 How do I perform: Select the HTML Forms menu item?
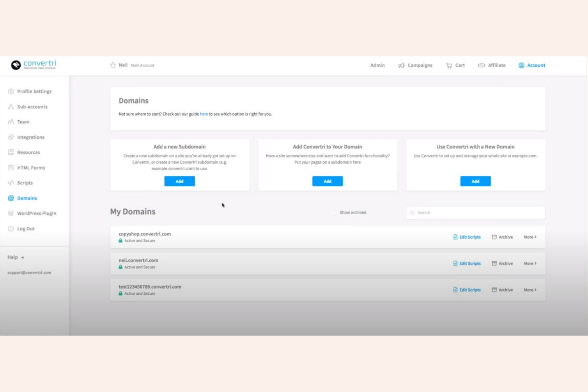coord(31,168)
